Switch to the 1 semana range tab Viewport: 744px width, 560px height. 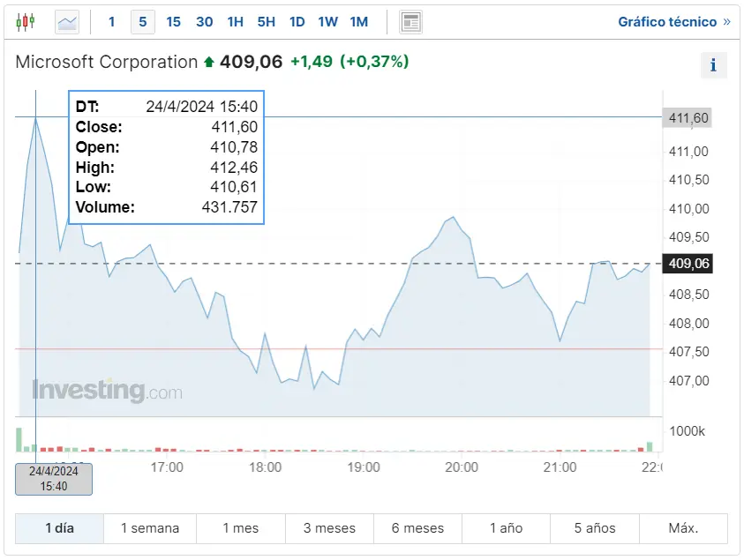pos(150,528)
